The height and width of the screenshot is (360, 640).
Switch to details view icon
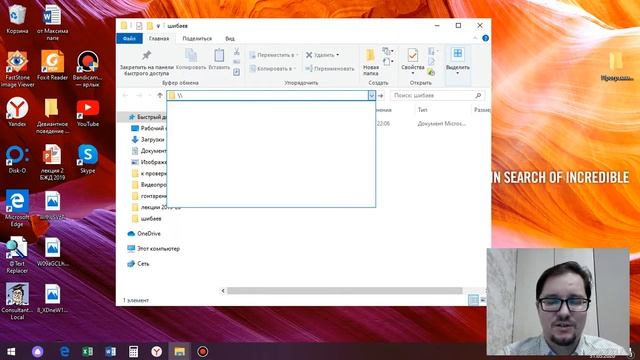pyautogui.click(x=473, y=300)
